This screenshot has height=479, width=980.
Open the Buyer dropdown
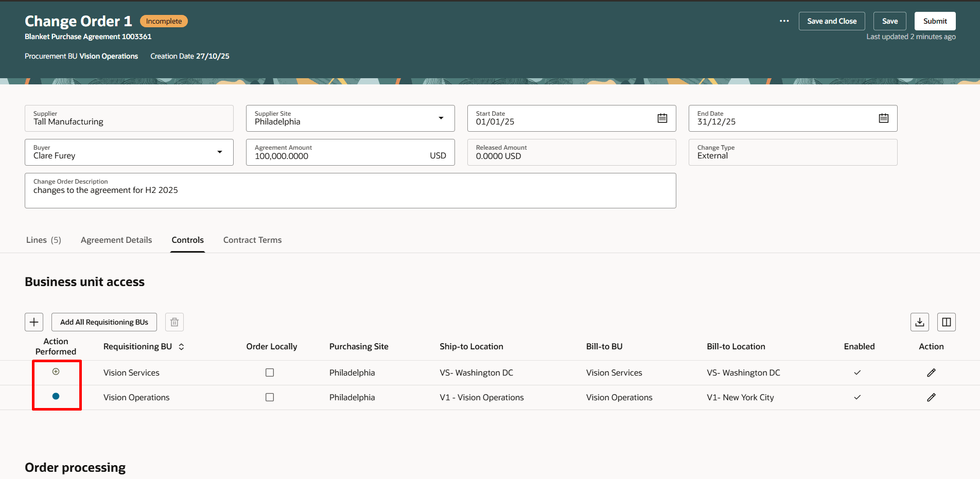pyautogui.click(x=220, y=152)
